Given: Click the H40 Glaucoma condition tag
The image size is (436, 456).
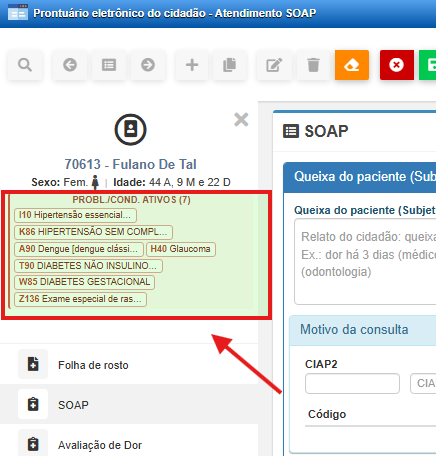Looking at the screenshot, I should pos(181,249).
